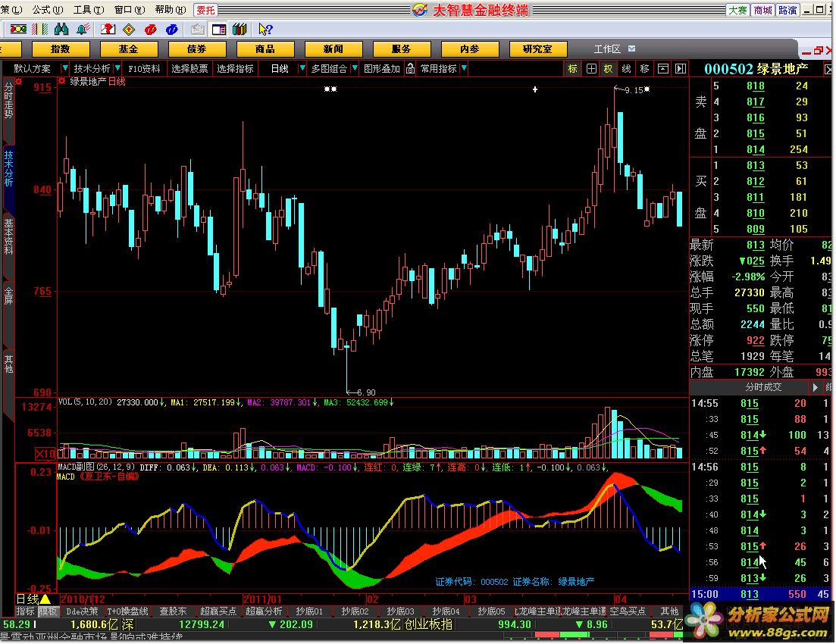Click the crosshair grid icon

(591, 68)
